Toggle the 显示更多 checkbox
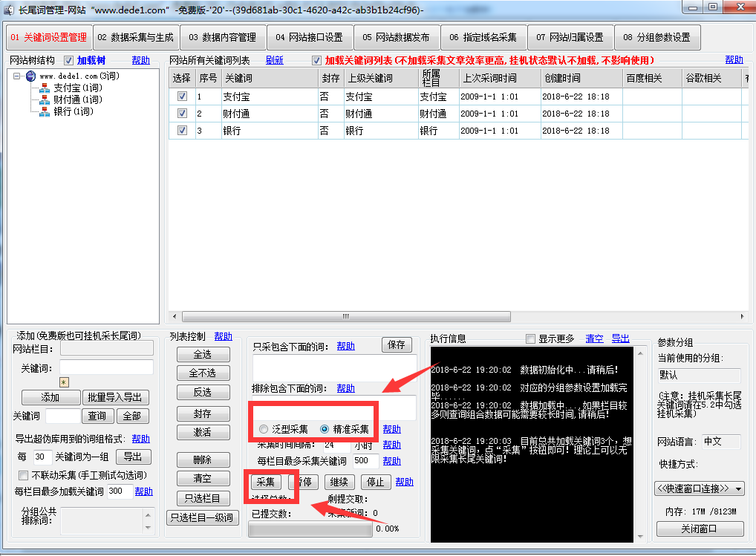 (x=530, y=338)
